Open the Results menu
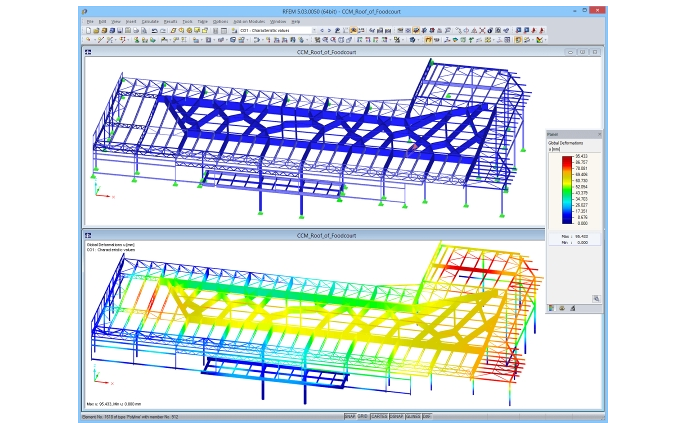 171,21
